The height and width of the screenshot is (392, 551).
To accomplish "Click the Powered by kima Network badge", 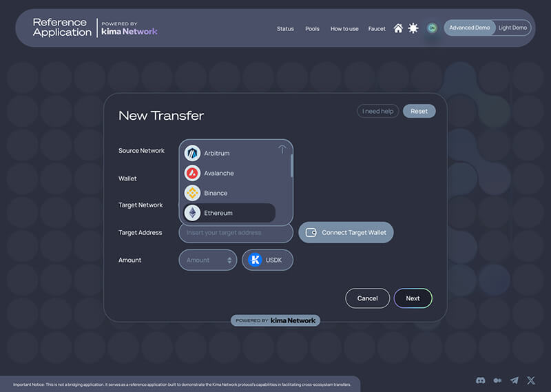I will tap(275, 320).
